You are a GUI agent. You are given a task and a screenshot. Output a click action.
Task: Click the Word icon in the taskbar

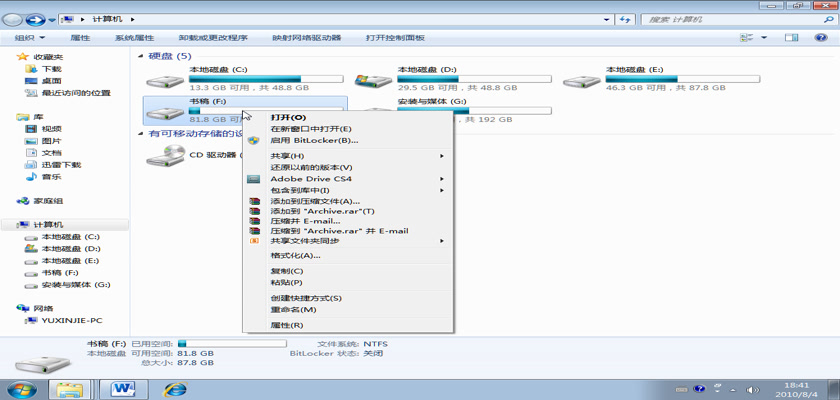point(124,388)
